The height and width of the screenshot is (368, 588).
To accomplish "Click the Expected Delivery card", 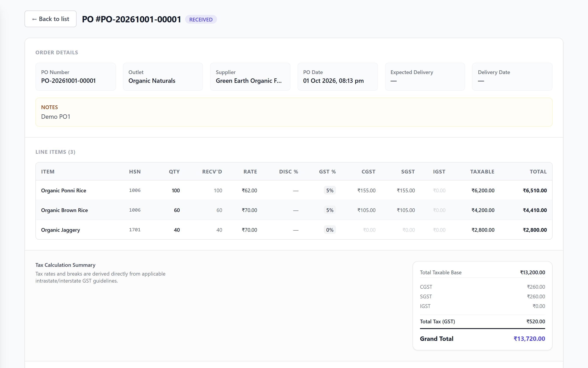I will [x=425, y=77].
